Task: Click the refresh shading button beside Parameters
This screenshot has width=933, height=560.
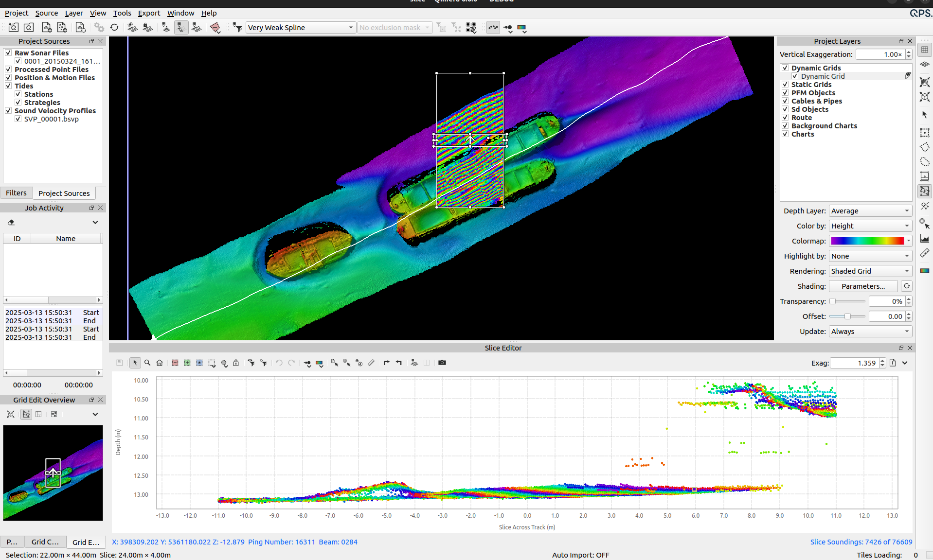Action: point(906,286)
